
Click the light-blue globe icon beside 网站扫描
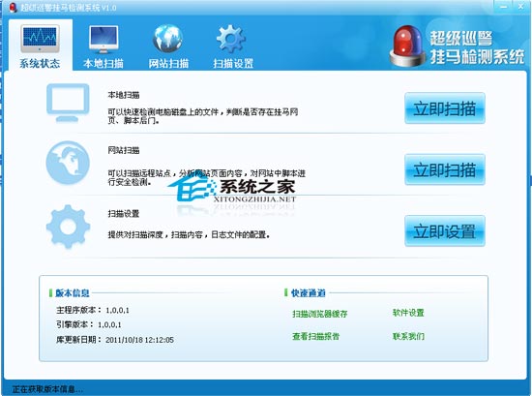[68, 163]
